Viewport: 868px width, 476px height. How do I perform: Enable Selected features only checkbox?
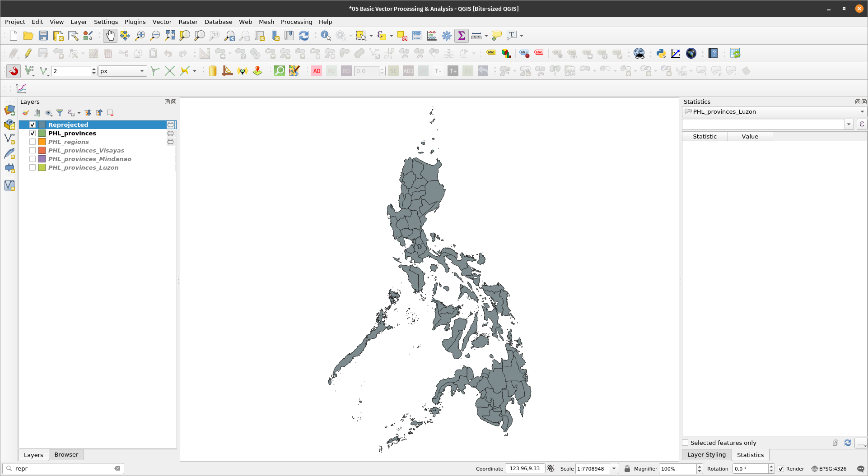(x=686, y=443)
